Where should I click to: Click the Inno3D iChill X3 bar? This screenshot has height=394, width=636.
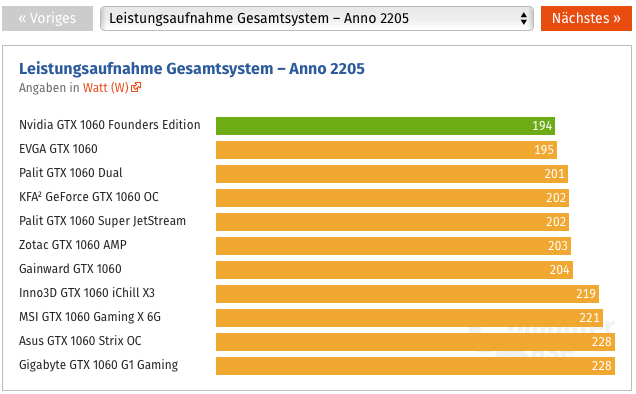[x=407, y=293]
